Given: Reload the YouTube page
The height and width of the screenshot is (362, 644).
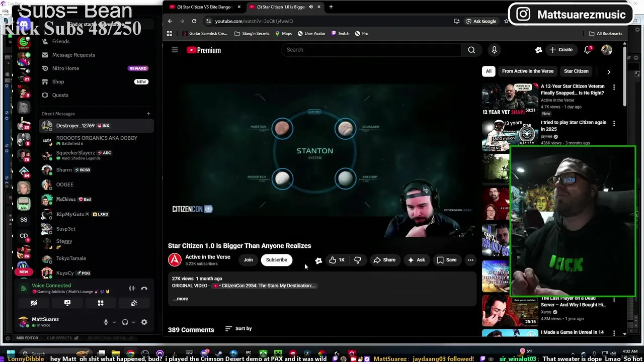Looking at the screenshot, I should coord(194,21).
